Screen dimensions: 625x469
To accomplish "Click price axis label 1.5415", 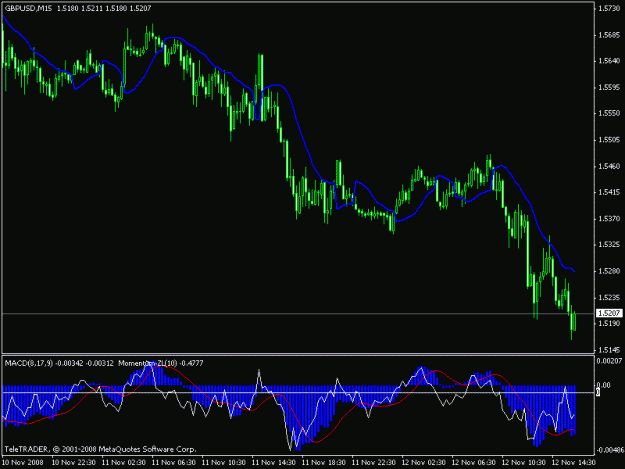I will (x=609, y=192).
